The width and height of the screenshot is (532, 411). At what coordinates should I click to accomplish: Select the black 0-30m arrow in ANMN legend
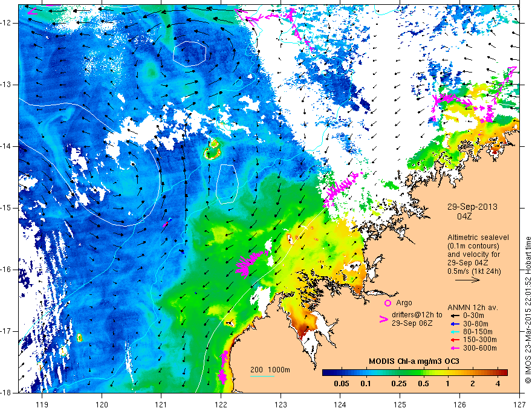[455, 316]
